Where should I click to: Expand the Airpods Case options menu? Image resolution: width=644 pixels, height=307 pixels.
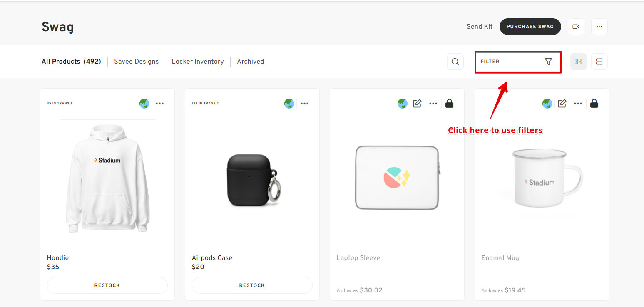(x=305, y=104)
